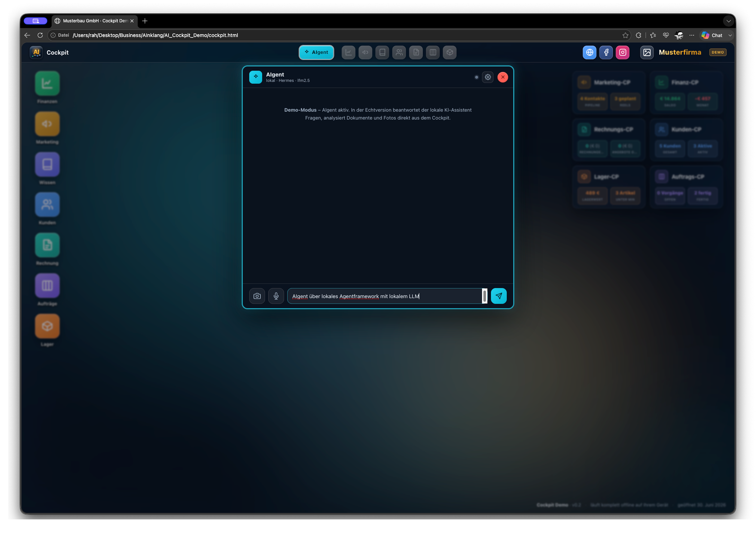This screenshot has width=756, height=541.
Task: Expand the chevron right of the Chat button
Action: coord(730,35)
